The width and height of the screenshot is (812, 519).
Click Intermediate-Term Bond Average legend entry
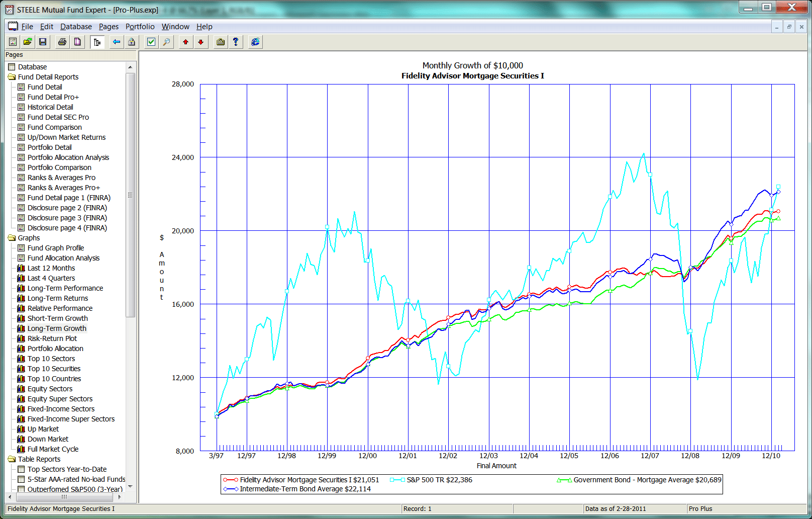(x=297, y=489)
